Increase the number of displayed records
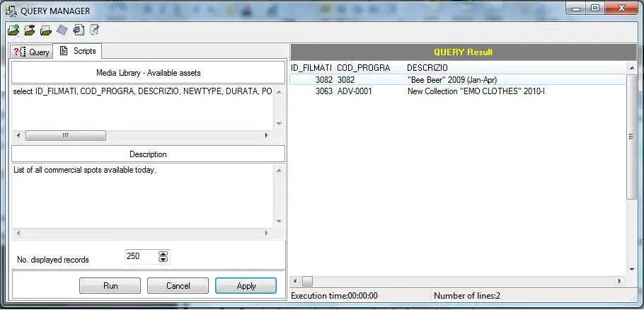Screen dimensions: 644x310 click(x=163, y=253)
